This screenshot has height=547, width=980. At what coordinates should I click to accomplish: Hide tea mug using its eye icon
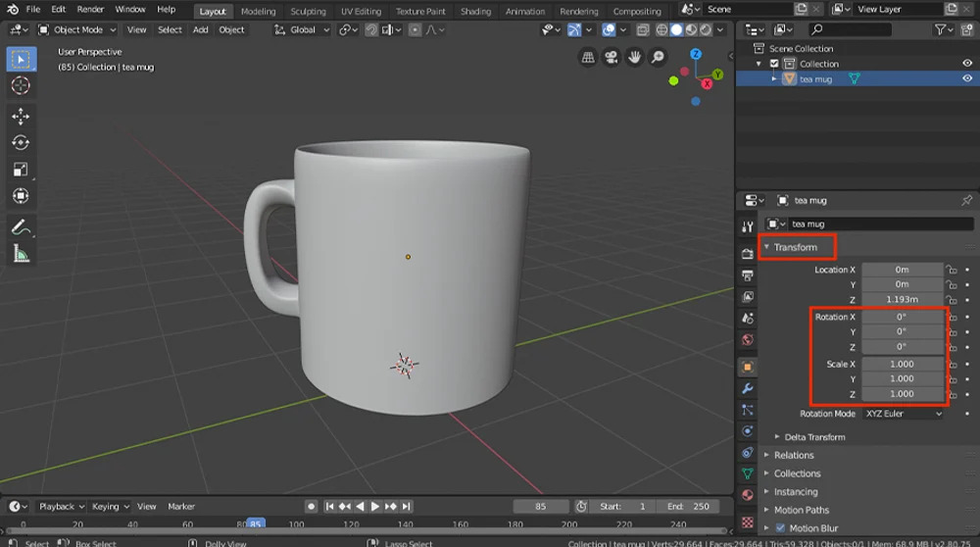click(x=966, y=79)
